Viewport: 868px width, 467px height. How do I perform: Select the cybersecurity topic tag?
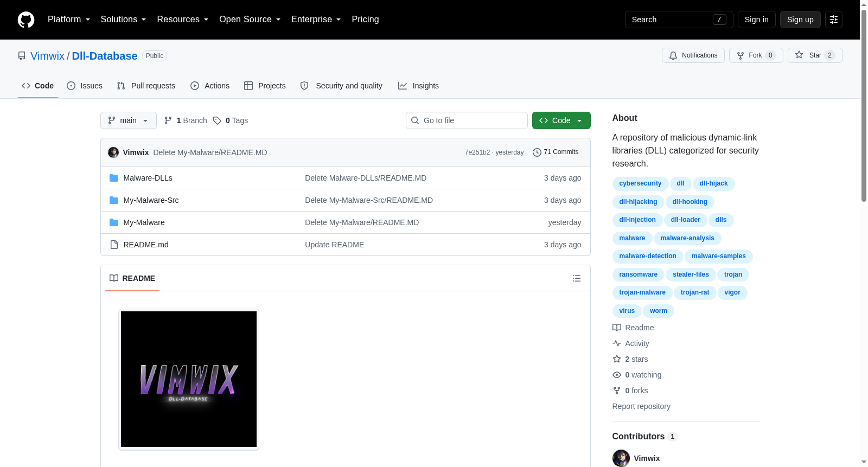640,183
